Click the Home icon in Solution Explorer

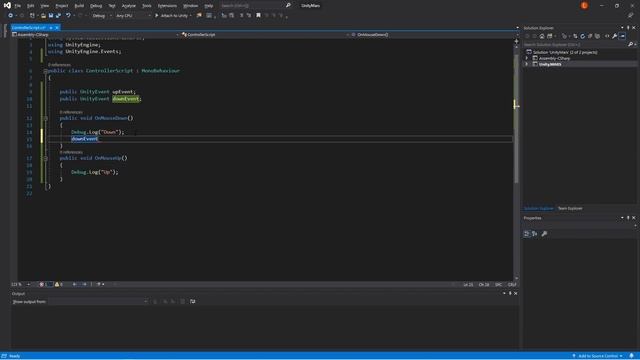pyautogui.click(x=542, y=36)
